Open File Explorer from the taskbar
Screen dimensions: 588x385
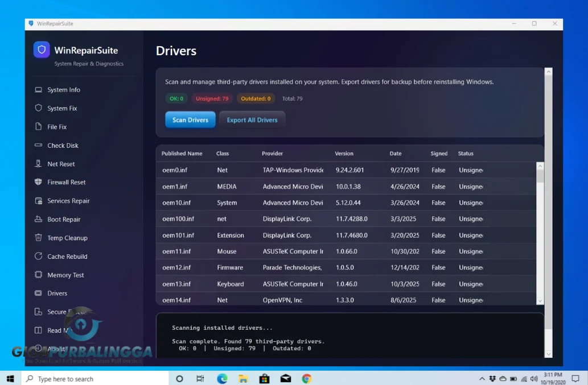coord(243,379)
